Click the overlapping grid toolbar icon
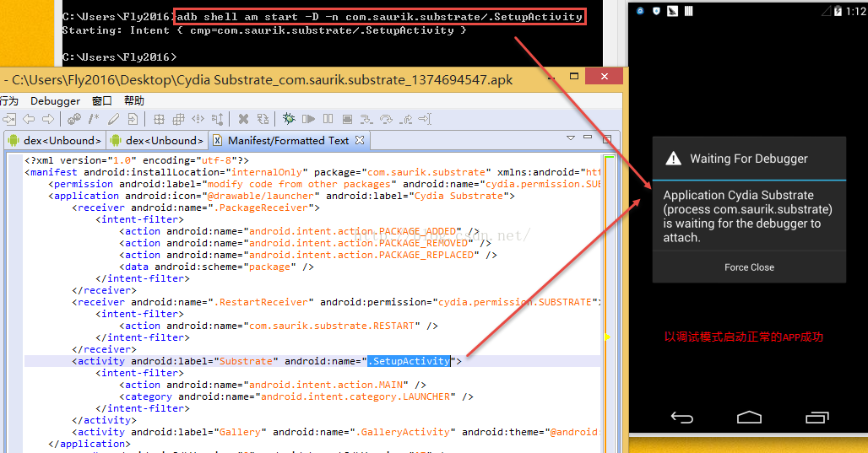This screenshot has width=868, height=453. click(178, 119)
